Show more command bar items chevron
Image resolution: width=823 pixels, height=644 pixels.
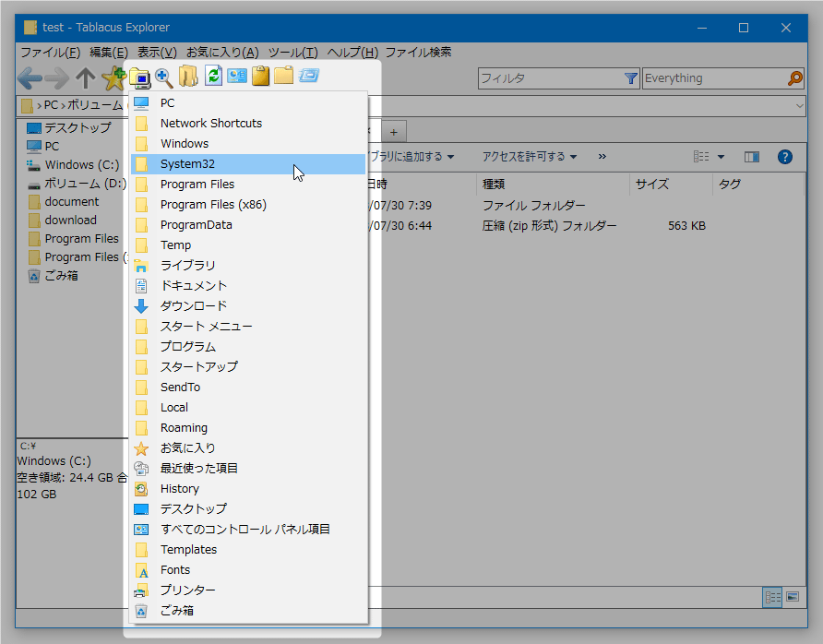[x=602, y=157]
